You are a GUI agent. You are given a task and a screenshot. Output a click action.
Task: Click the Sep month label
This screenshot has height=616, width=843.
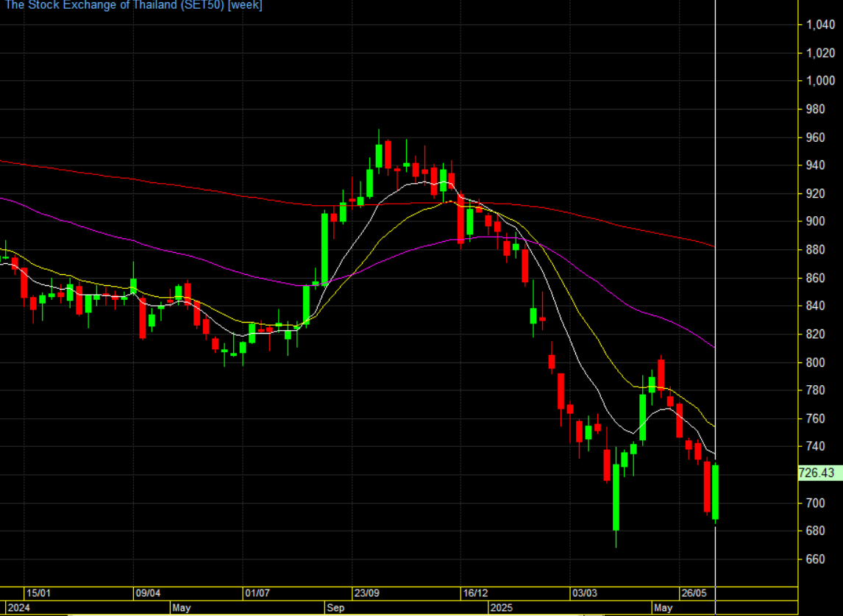click(x=335, y=608)
